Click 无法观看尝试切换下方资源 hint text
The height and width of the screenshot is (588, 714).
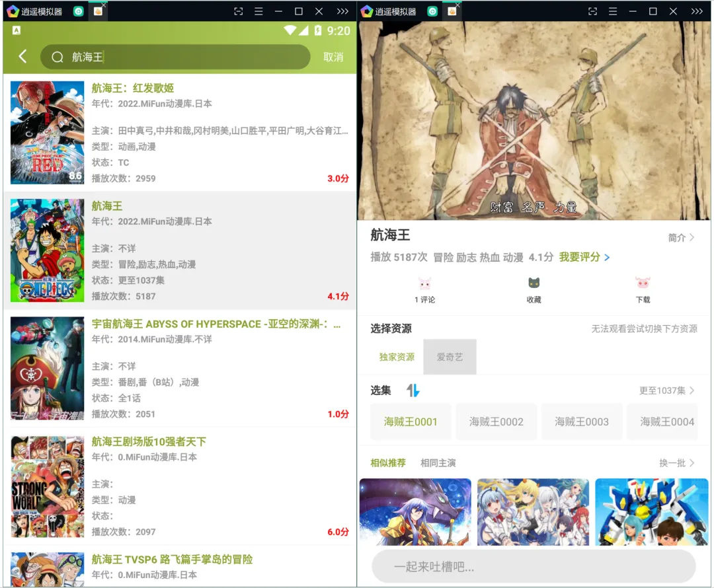(x=644, y=328)
